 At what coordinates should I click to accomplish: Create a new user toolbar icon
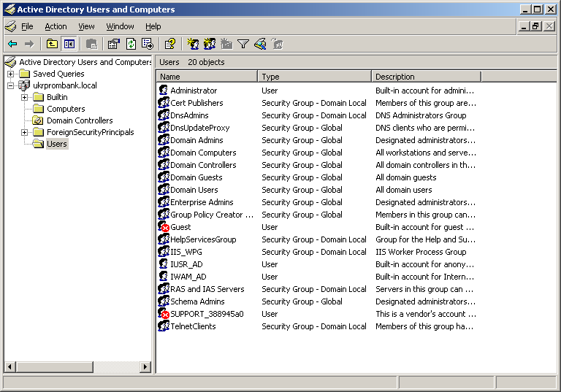pos(193,44)
